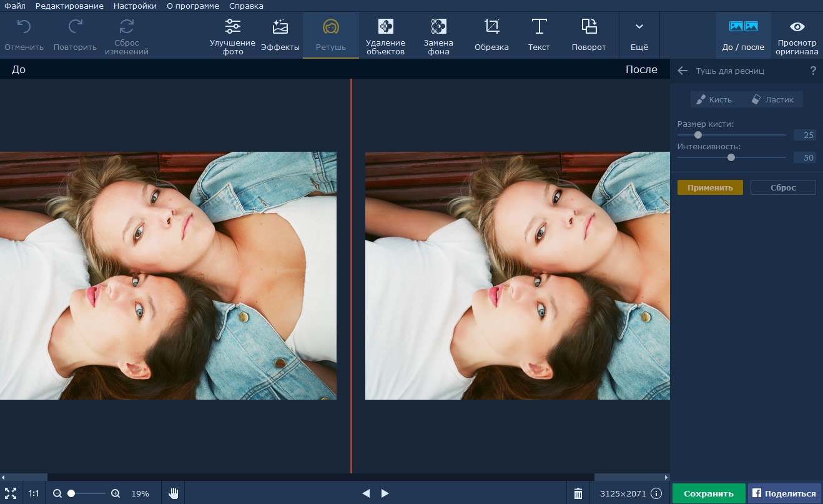
Task: Toggle Просмотр оригинала eye button
Action: (797, 36)
